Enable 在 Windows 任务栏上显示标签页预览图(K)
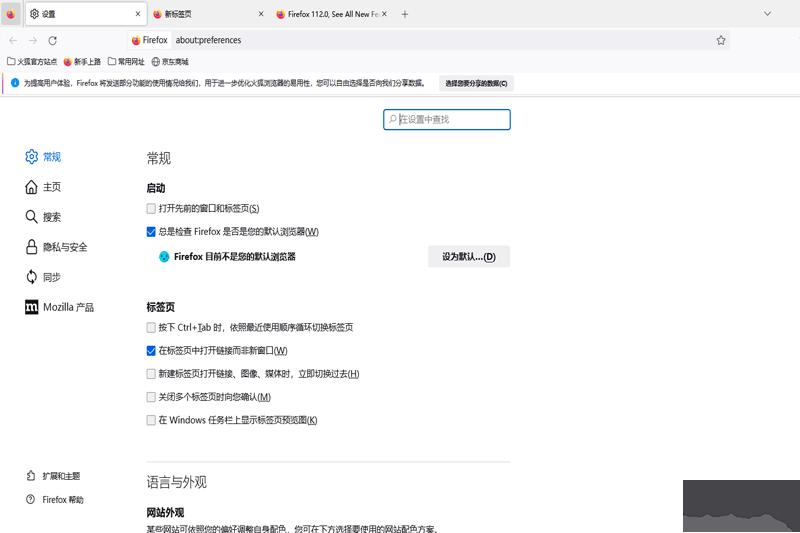 click(151, 420)
